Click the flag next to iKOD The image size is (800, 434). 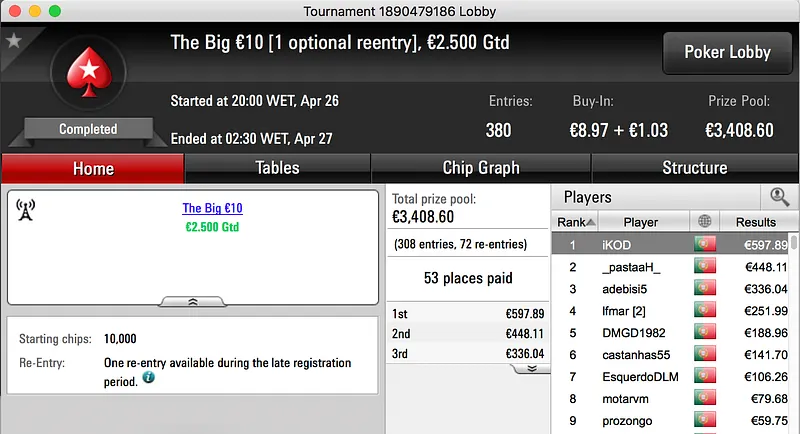tap(705, 245)
